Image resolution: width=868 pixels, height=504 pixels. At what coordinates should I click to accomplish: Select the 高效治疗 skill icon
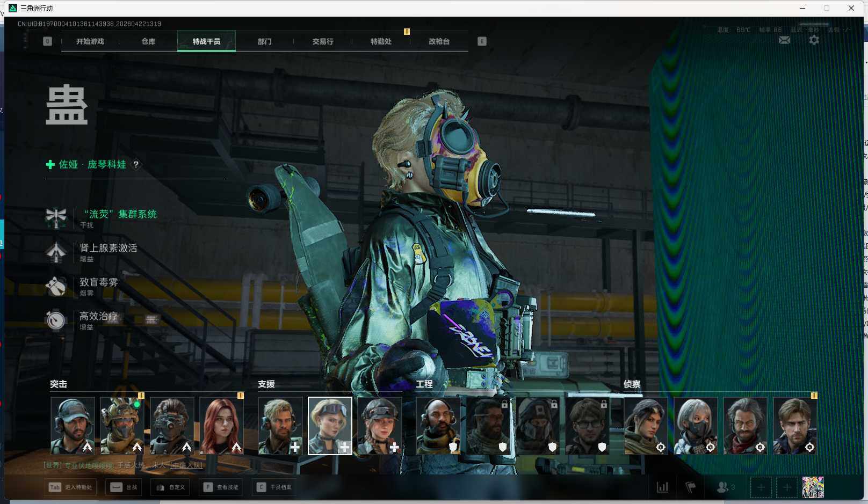(56, 320)
